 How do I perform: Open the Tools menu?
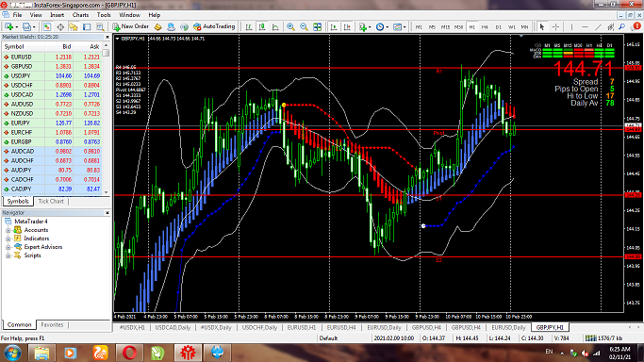point(104,15)
